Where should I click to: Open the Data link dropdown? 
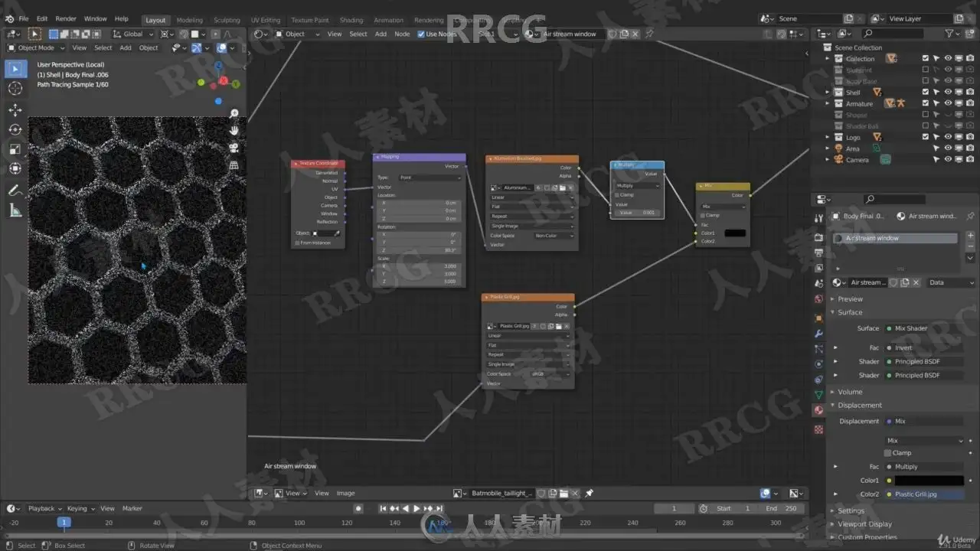click(951, 282)
